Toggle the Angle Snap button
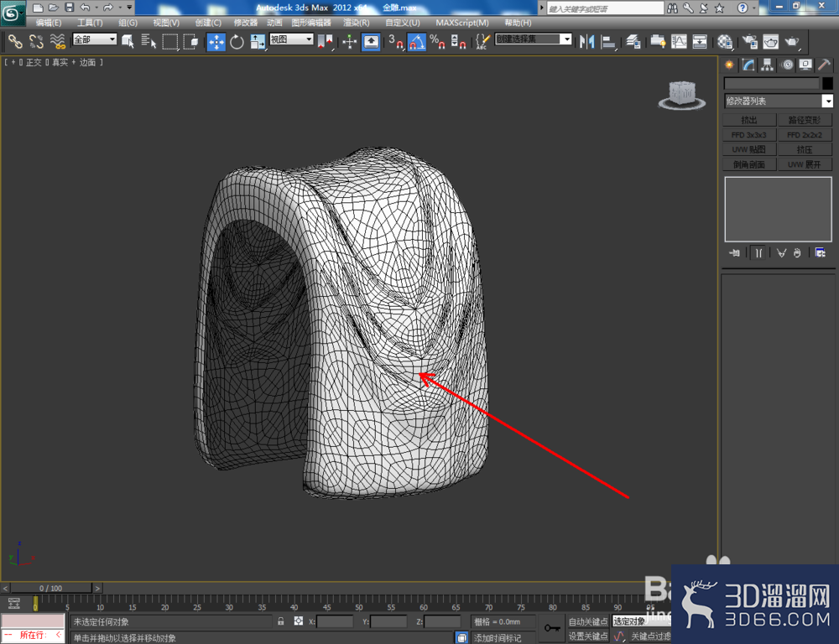 pyautogui.click(x=417, y=42)
